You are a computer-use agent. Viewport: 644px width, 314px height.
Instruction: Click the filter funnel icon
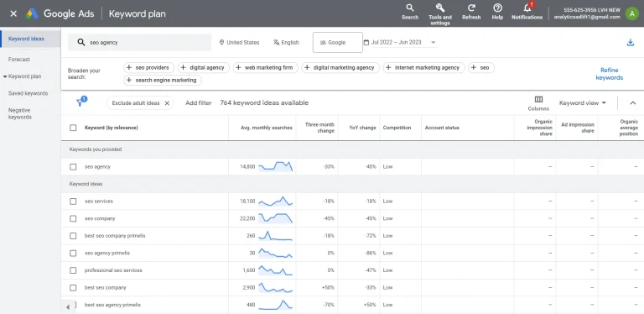coord(80,102)
